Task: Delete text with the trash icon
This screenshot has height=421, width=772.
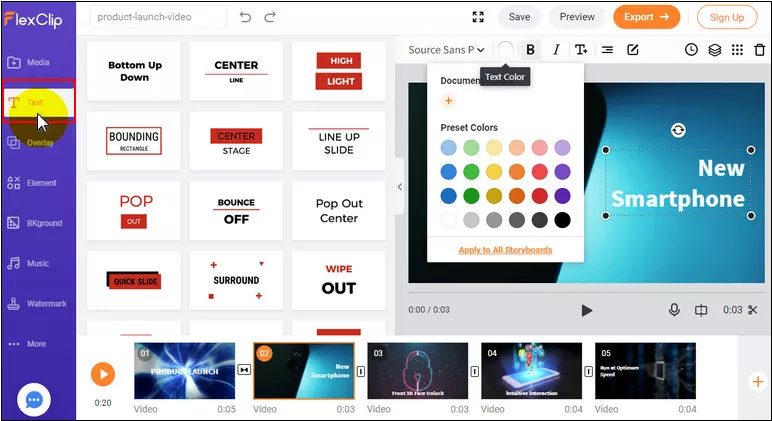Action: click(760, 50)
